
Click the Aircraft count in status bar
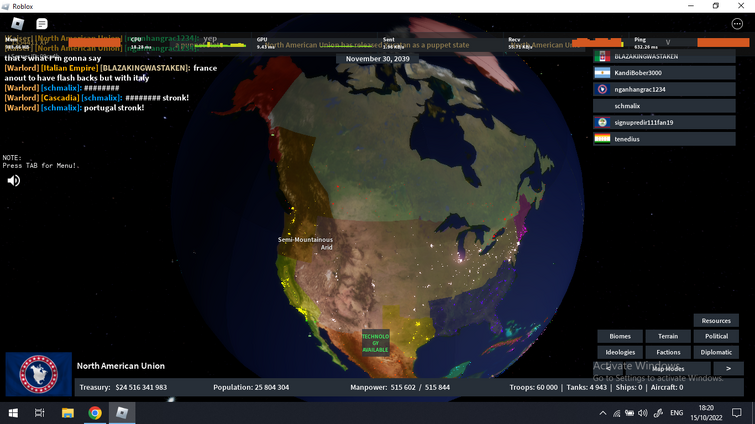coord(667,387)
